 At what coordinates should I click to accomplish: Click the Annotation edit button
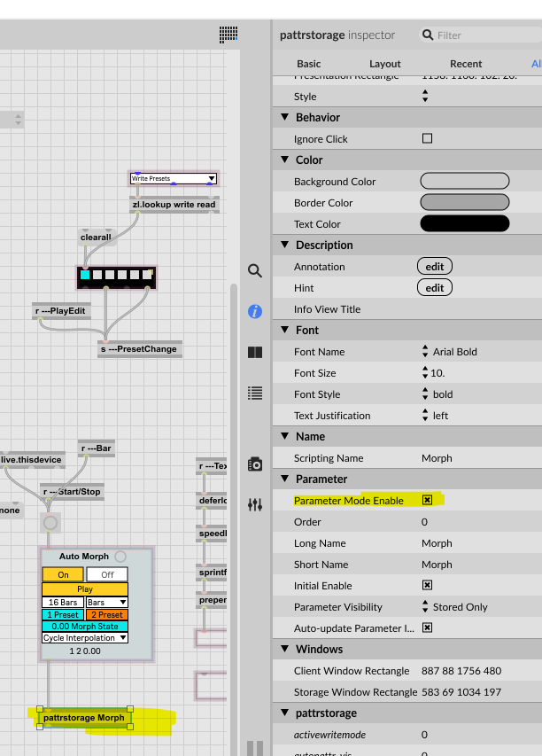[x=434, y=266]
